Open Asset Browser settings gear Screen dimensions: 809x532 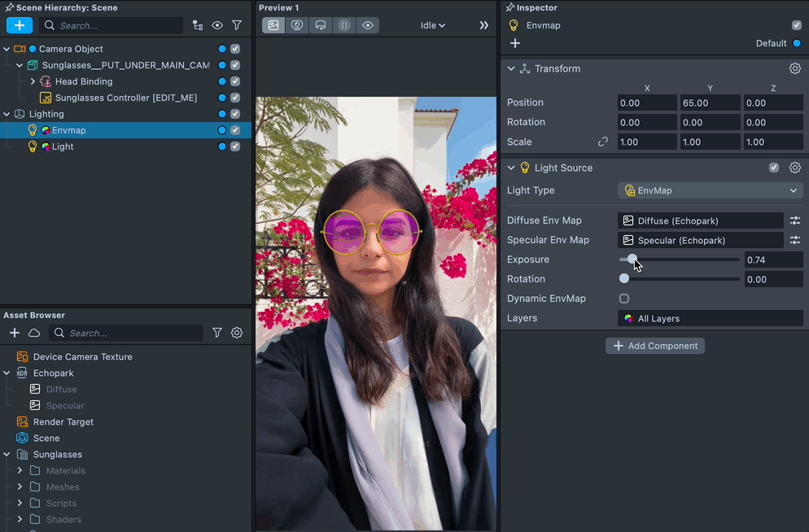(237, 333)
